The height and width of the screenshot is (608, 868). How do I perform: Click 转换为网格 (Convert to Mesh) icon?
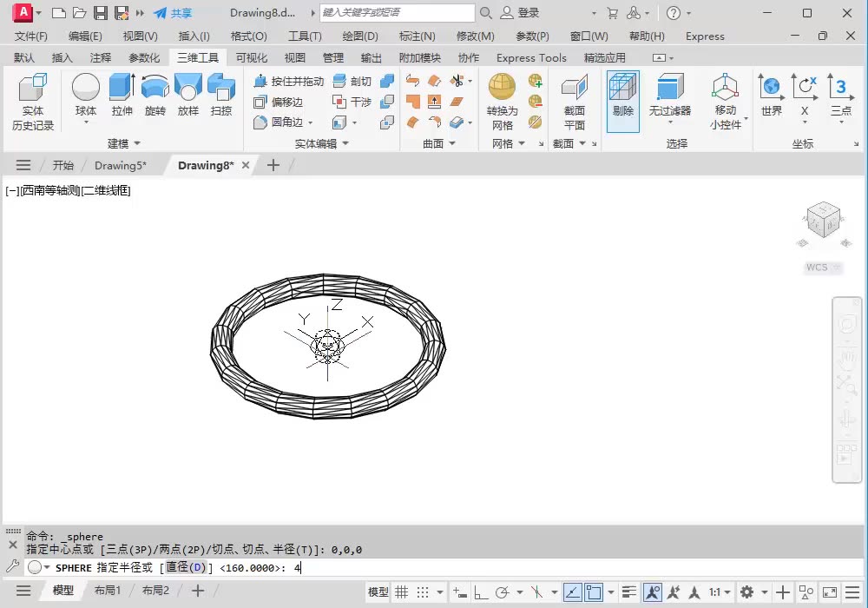click(x=502, y=88)
